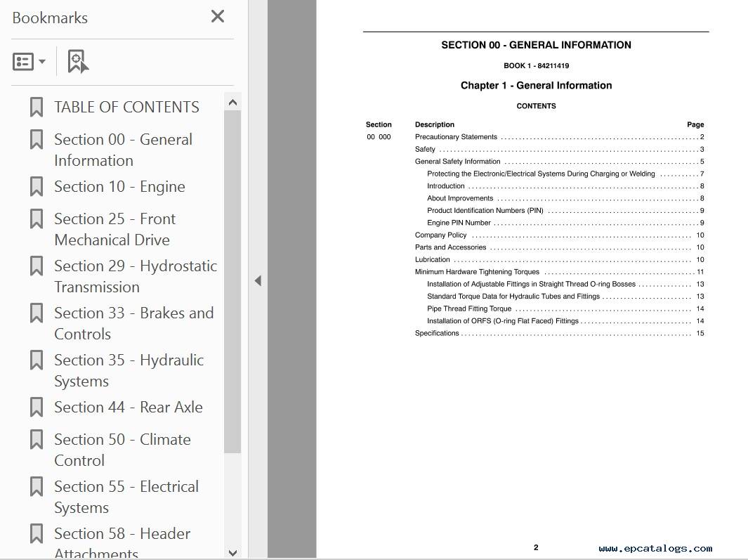
Task: Click Minimum Hardware Tightening Torques entry
Action: pos(559,272)
